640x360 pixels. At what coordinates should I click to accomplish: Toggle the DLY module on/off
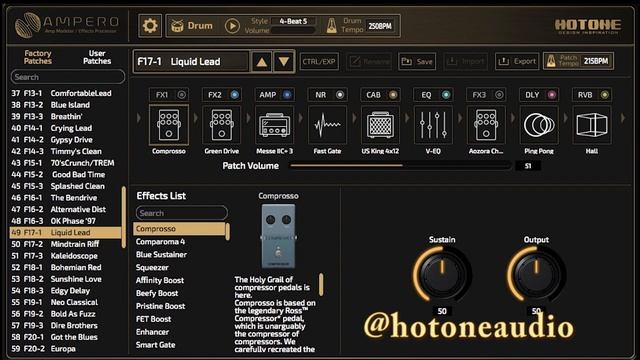(551, 95)
